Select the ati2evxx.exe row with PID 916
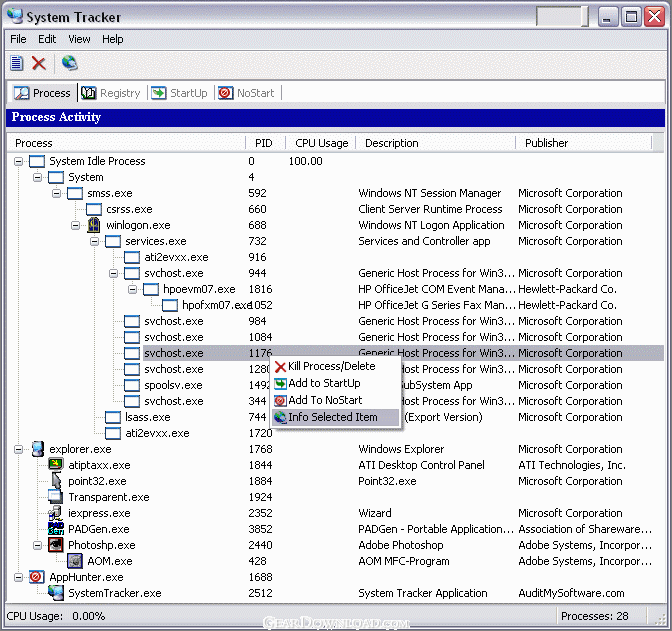Viewport: 672px width, 631px height. point(336,257)
